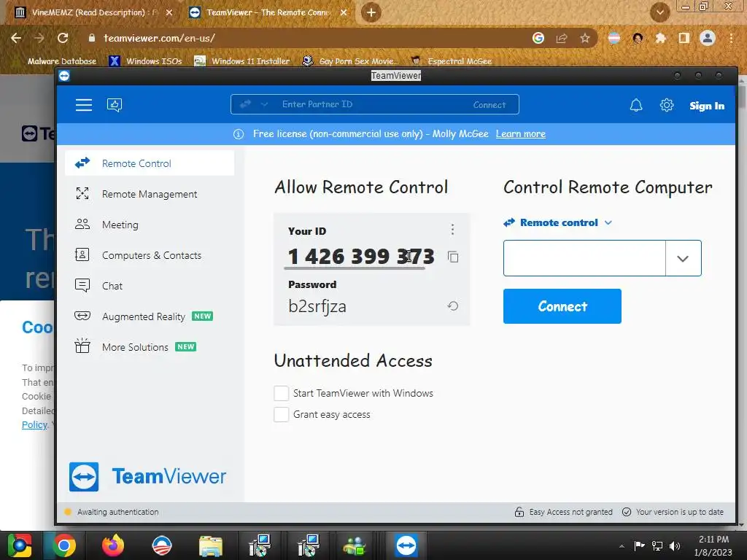Click the partner ID input under Control Remote Computer
Viewport: 747px width, 560px height.
point(584,258)
